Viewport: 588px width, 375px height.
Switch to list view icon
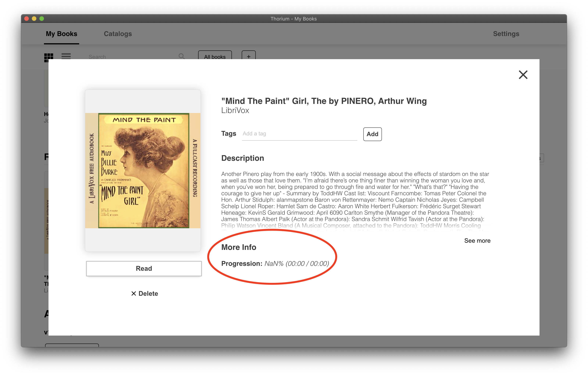click(x=66, y=56)
